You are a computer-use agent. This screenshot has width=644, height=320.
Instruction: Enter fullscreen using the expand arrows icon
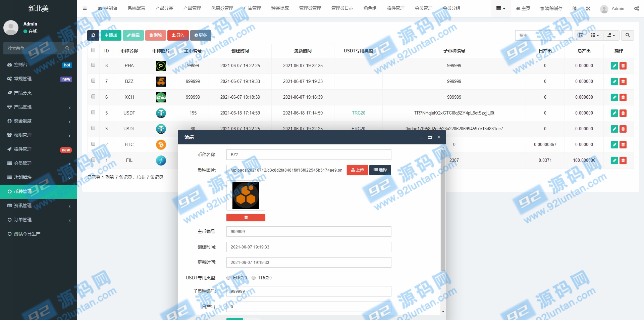(x=588, y=8)
